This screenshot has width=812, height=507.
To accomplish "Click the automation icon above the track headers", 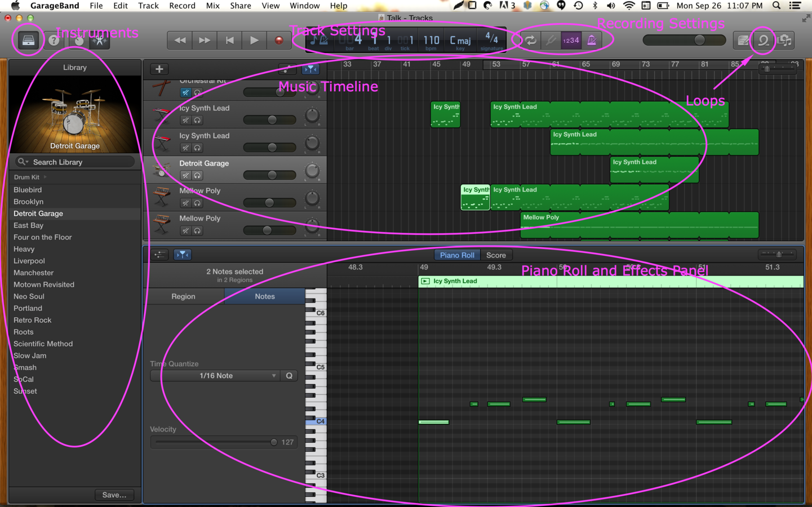I will [x=287, y=69].
